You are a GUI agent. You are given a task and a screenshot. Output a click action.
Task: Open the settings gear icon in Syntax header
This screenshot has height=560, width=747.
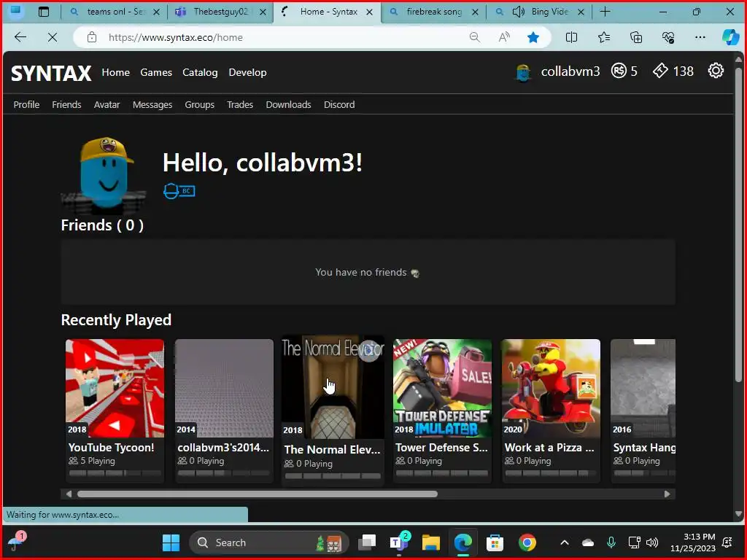coord(716,71)
